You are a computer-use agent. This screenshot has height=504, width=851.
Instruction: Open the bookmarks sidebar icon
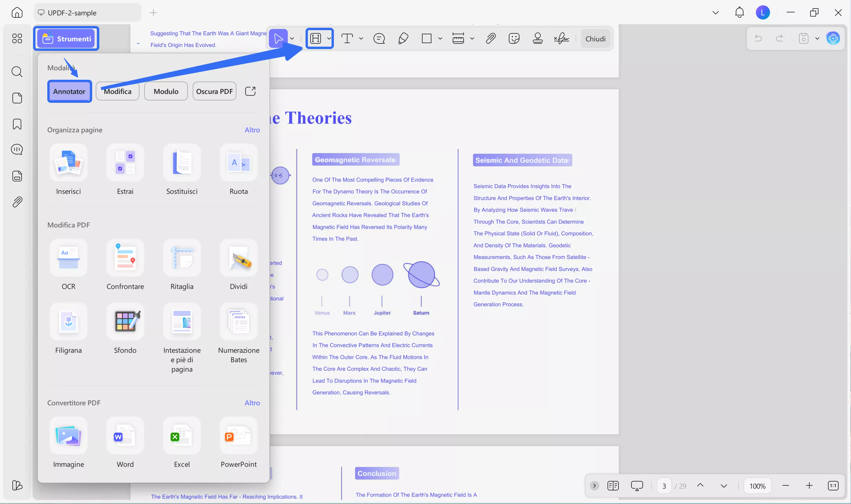tap(17, 124)
